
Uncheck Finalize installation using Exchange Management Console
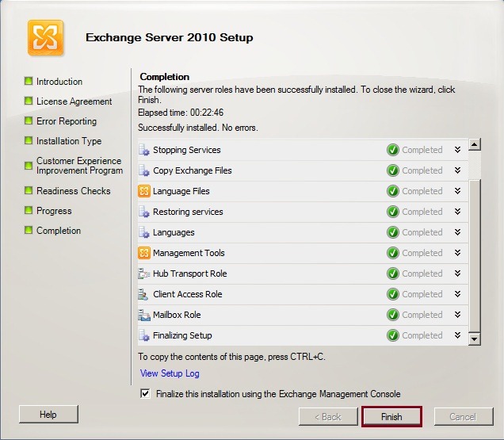[x=144, y=394]
